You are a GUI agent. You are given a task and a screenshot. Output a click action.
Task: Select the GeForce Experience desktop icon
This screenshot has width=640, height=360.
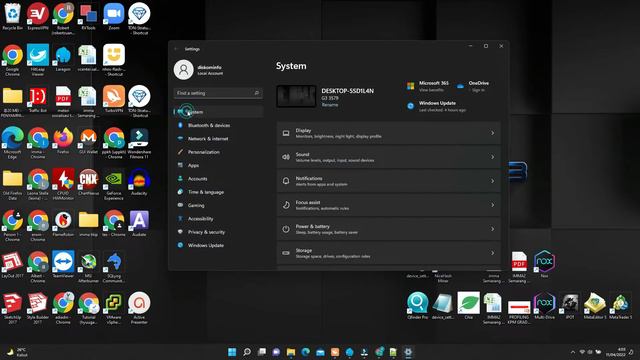(113, 184)
